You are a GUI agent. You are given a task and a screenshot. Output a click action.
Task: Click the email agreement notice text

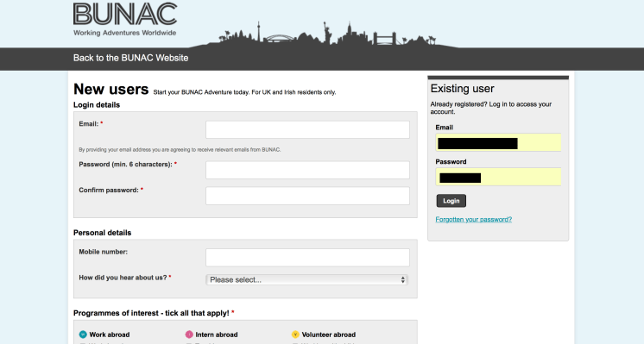pos(180,150)
